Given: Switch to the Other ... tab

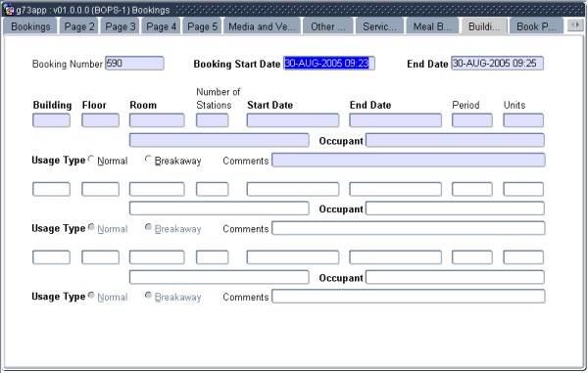Looking at the screenshot, I should pos(328,26).
